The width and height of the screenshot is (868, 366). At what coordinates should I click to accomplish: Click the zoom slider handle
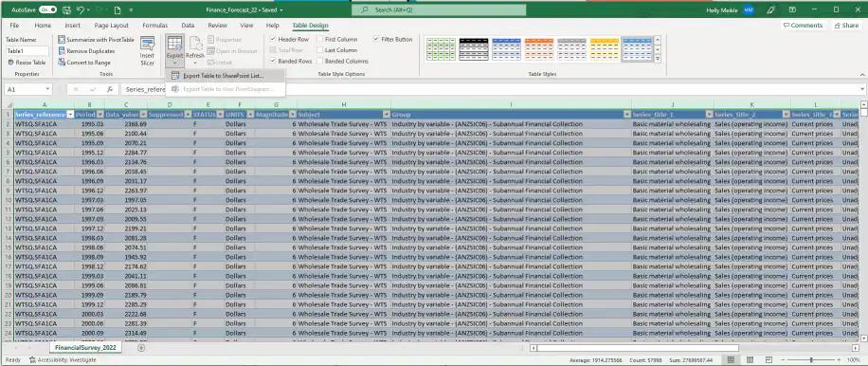(x=810, y=360)
